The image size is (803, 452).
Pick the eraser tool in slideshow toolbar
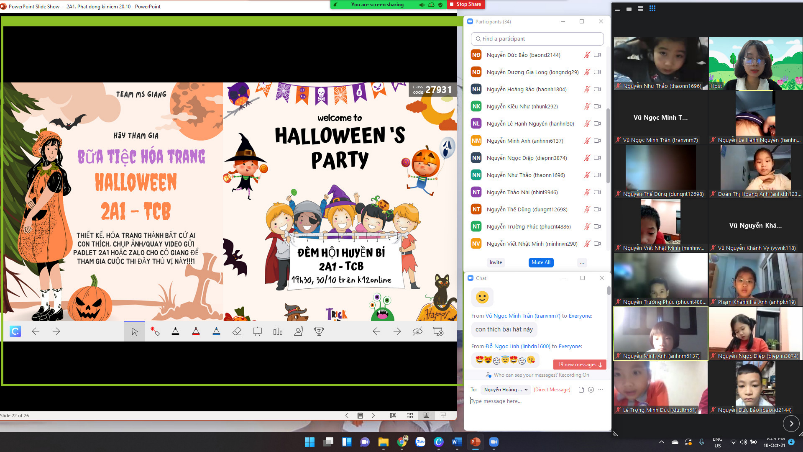237,331
